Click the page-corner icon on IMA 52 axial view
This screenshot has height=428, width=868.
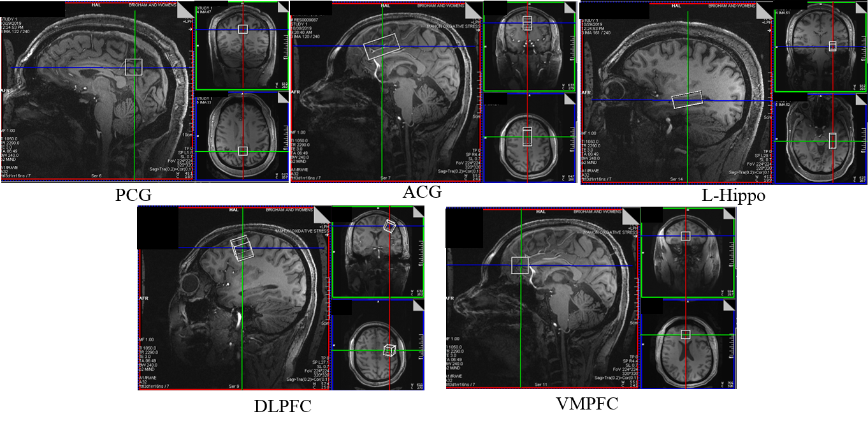[860, 102]
